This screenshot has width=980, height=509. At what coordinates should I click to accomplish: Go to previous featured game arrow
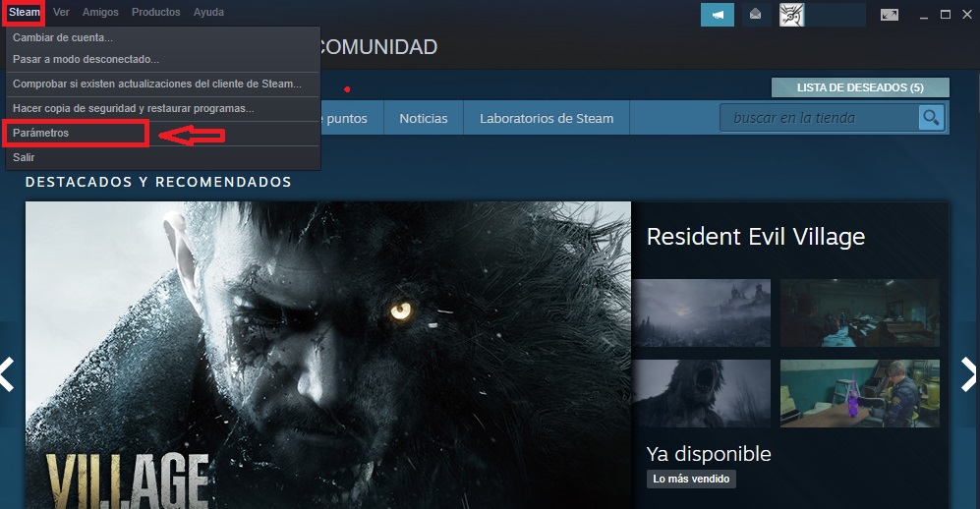[8, 374]
